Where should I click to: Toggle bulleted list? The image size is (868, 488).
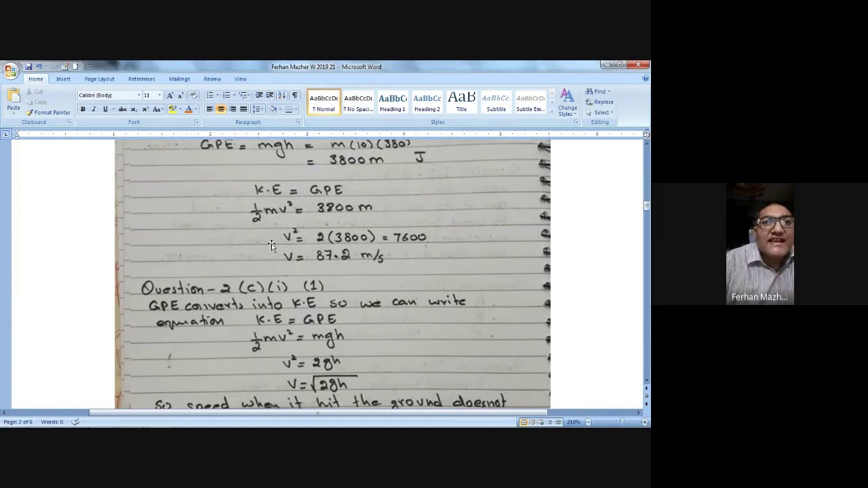coord(210,96)
